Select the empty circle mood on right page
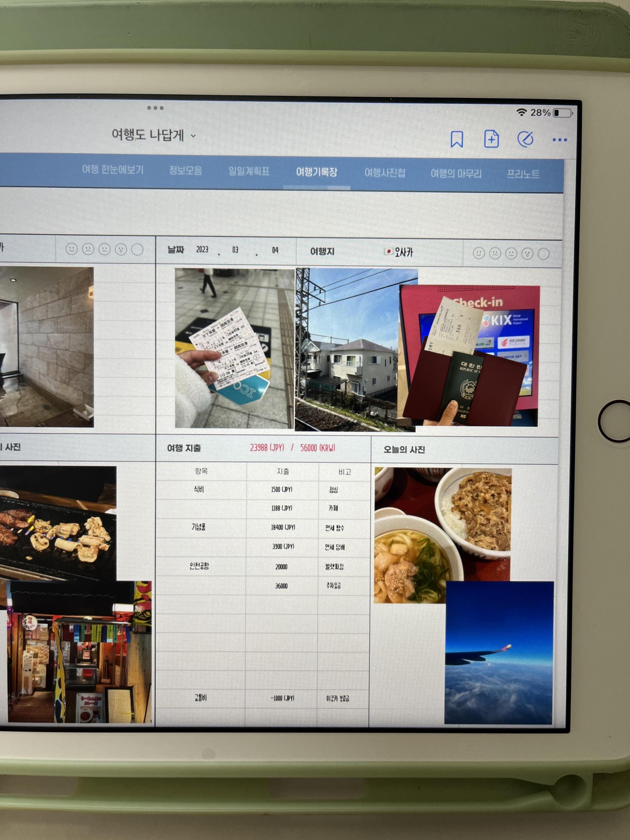630x840 pixels. pos(543,254)
